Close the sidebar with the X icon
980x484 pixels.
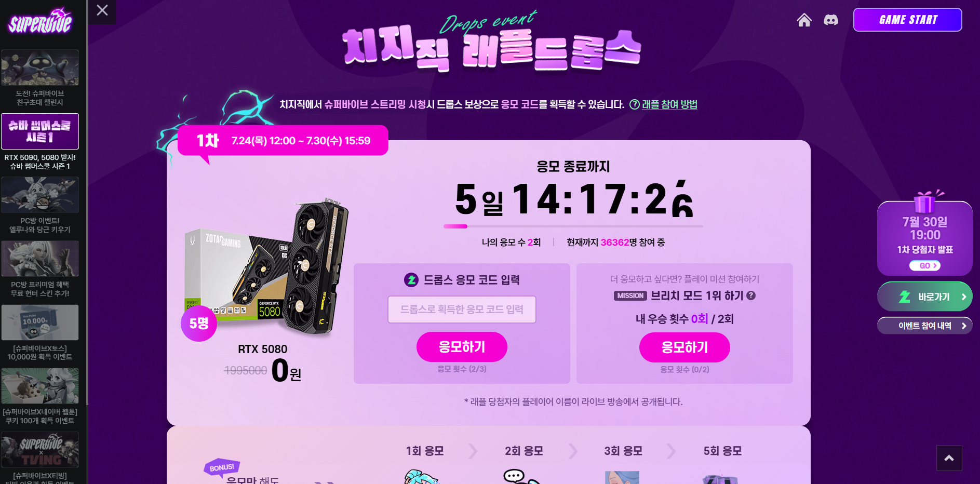click(x=102, y=10)
